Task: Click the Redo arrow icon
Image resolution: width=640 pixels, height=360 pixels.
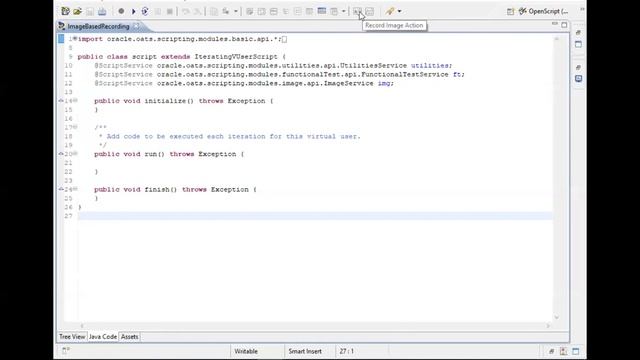Action: tap(198, 11)
